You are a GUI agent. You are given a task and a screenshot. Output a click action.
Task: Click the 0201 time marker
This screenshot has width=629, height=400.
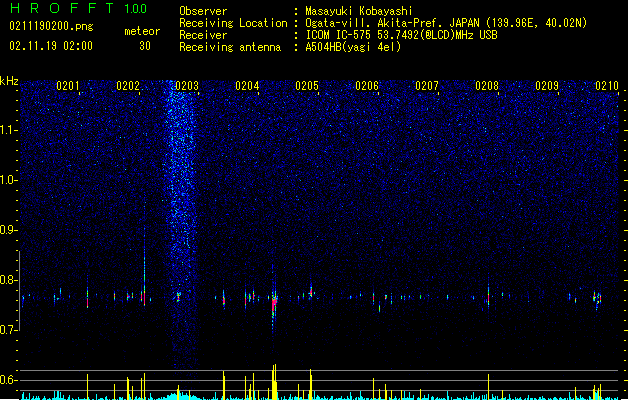coord(67,86)
